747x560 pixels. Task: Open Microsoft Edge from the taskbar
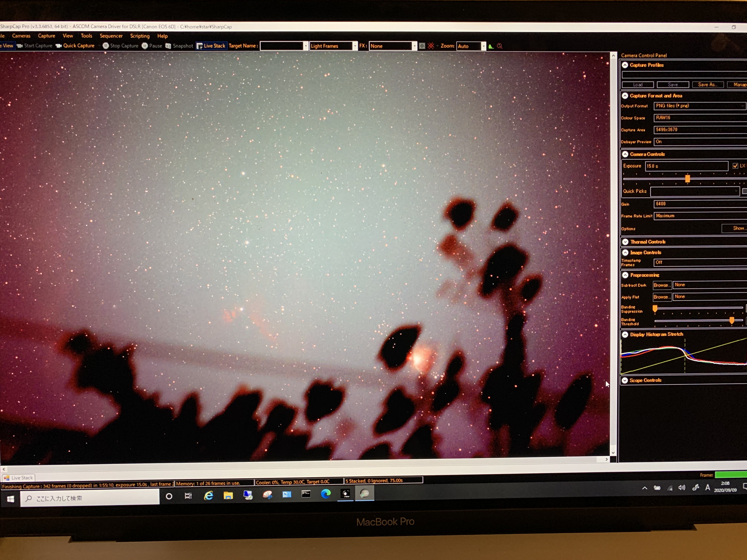(326, 494)
